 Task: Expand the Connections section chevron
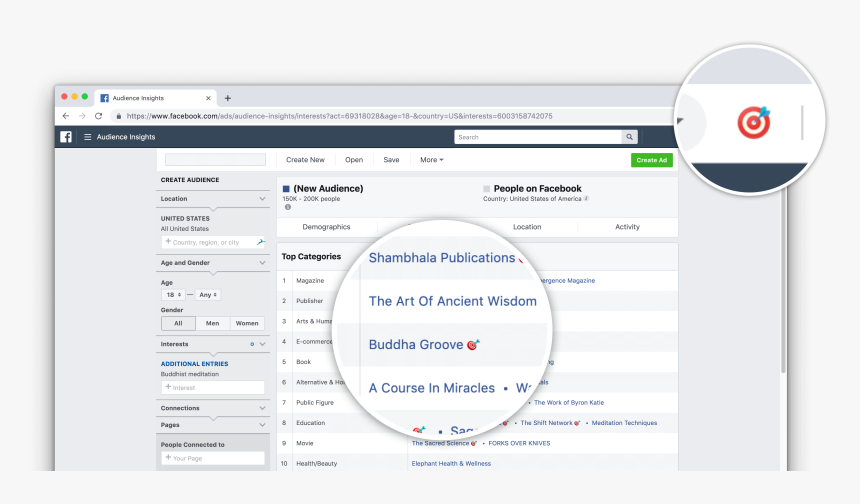(x=262, y=409)
